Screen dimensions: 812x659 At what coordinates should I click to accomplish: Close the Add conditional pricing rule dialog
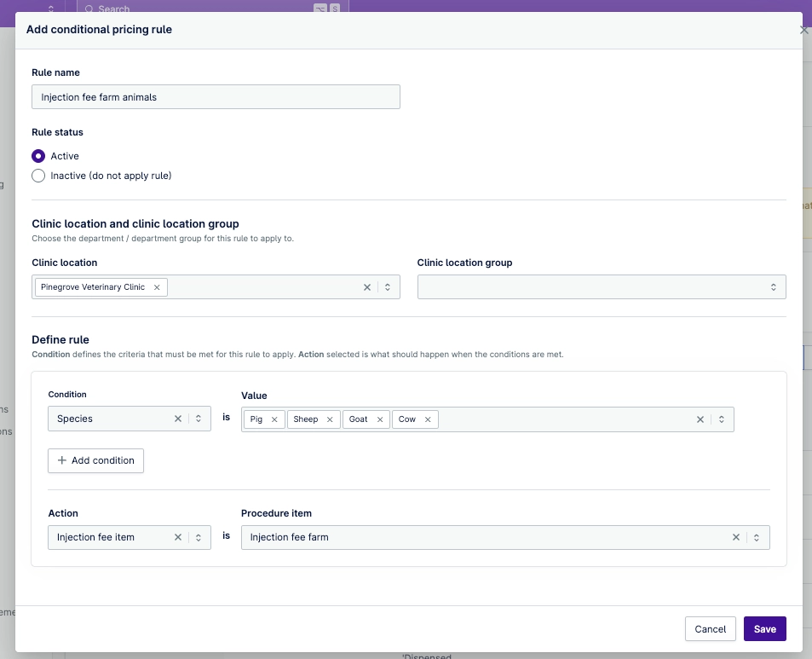pos(803,30)
